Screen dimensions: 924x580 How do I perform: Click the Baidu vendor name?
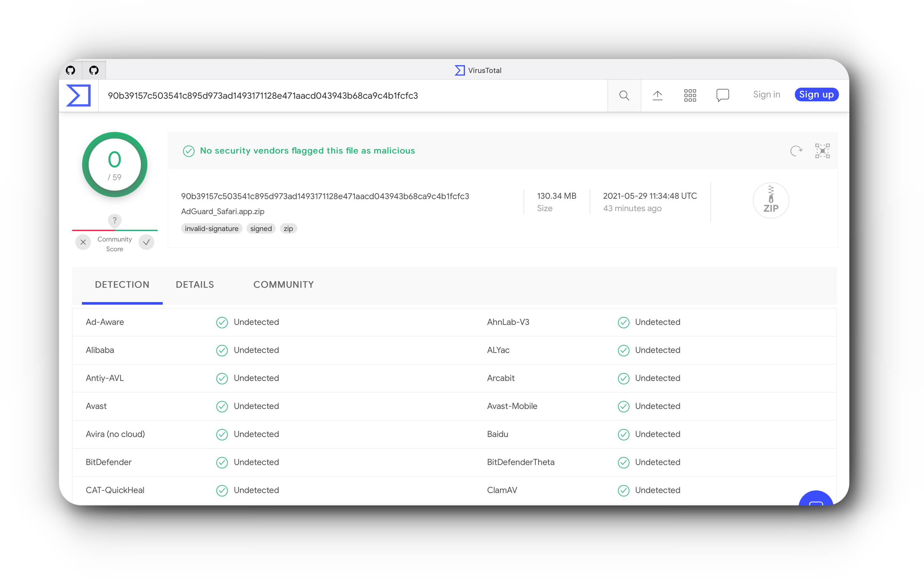coord(497,434)
